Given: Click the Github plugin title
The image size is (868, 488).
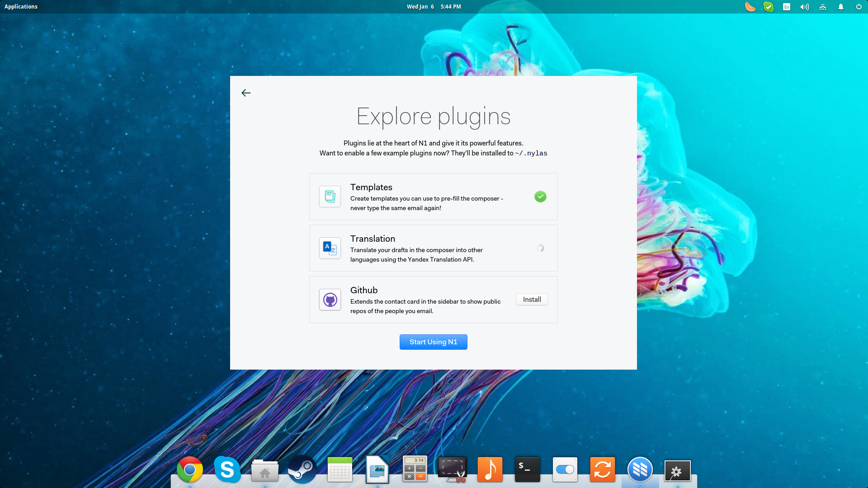Looking at the screenshot, I should point(364,290).
